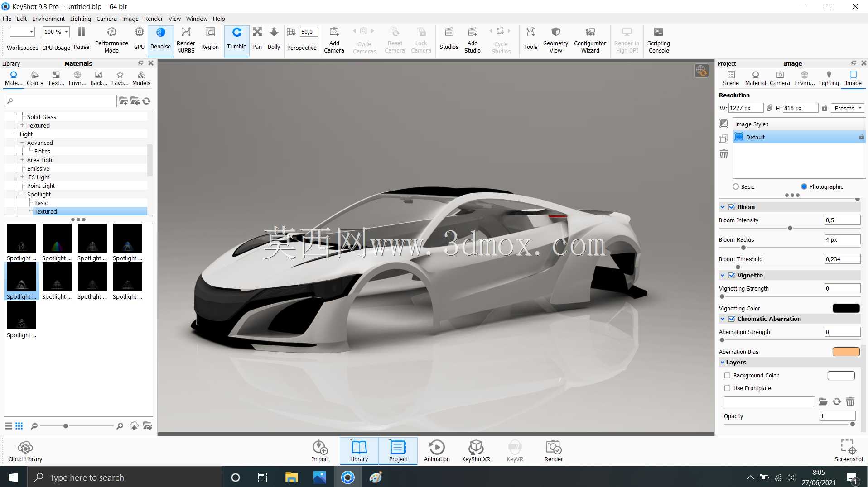The width and height of the screenshot is (868, 487).
Task: Switch to the Colors library tab
Action: 35,78
